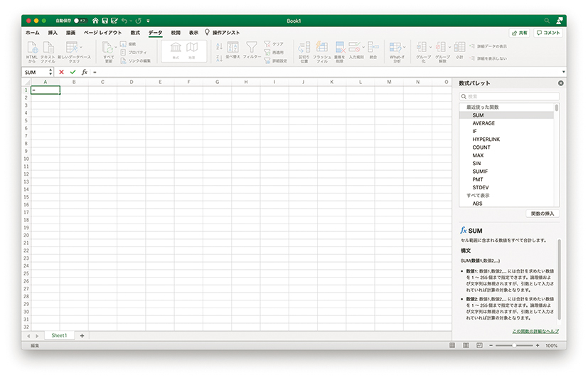Viewport: 588px width, 378px height.
Task: Confirm formula with the green checkmark
Action: [x=73, y=72]
